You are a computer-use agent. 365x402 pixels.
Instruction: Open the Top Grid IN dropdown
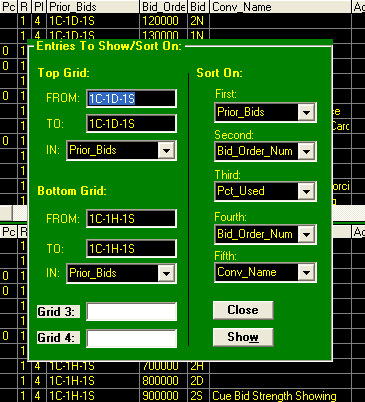(x=166, y=151)
